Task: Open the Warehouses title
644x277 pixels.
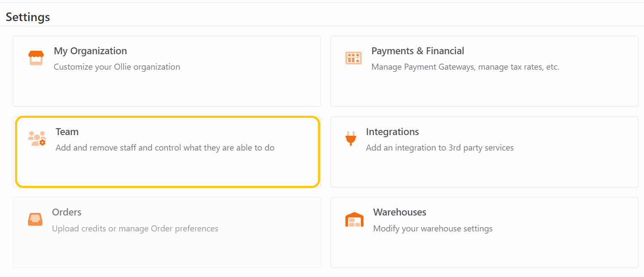Action: (400, 212)
